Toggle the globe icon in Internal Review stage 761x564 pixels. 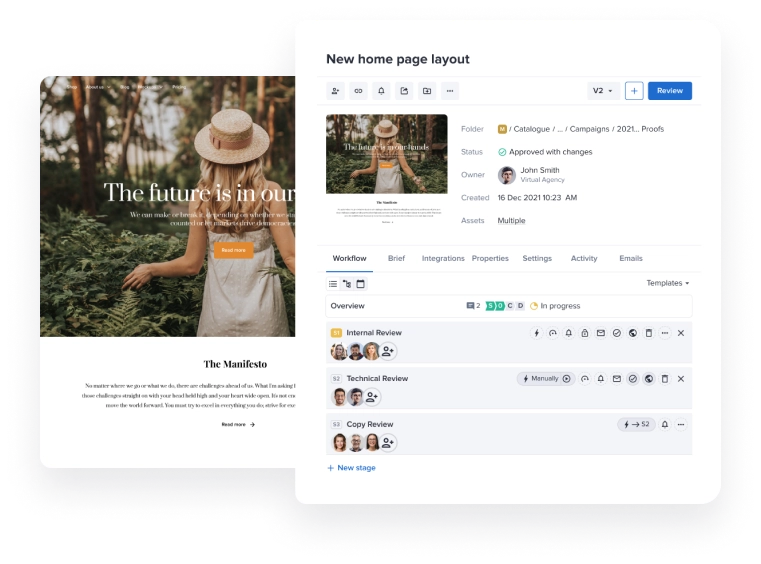(x=633, y=333)
